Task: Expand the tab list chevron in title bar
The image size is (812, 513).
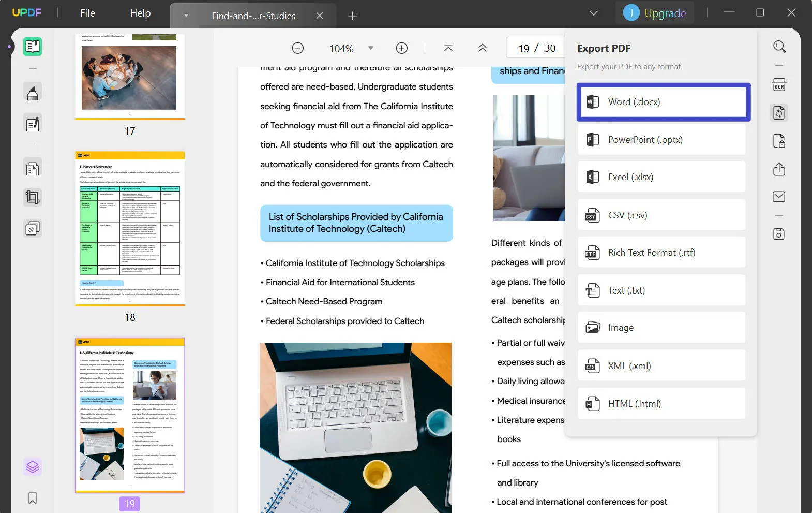Action: tap(594, 13)
